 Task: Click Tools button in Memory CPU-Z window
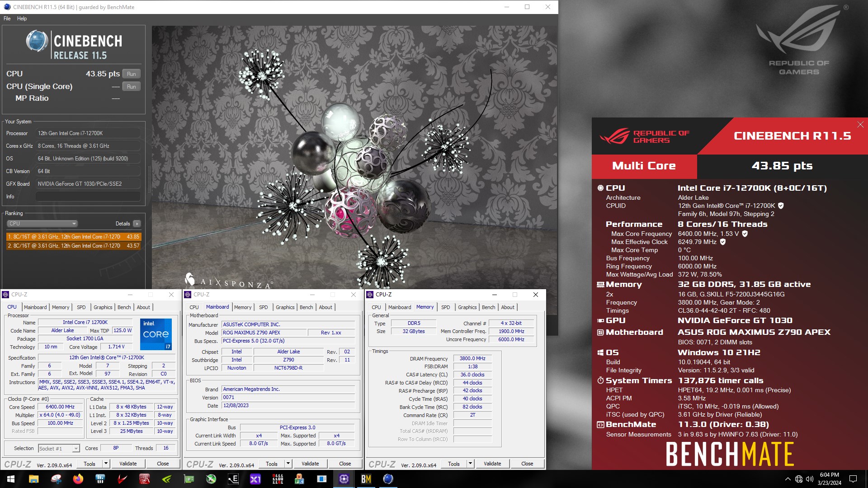(x=454, y=464)
